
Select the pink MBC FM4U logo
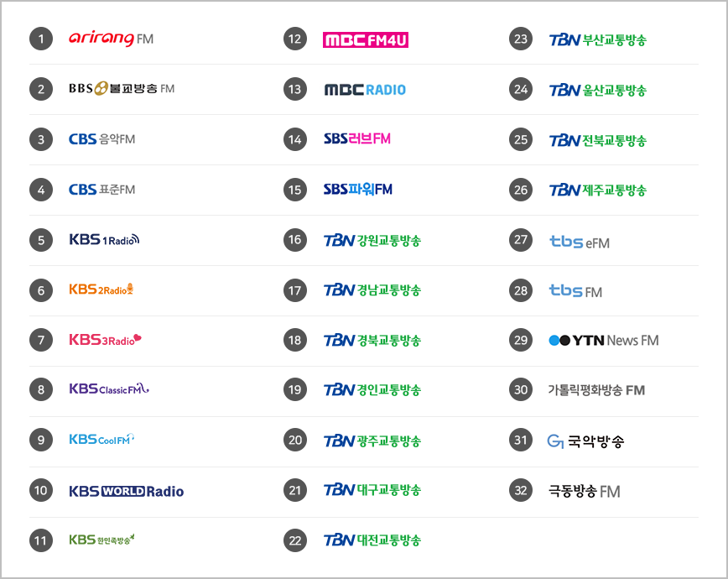pos(366,40)
